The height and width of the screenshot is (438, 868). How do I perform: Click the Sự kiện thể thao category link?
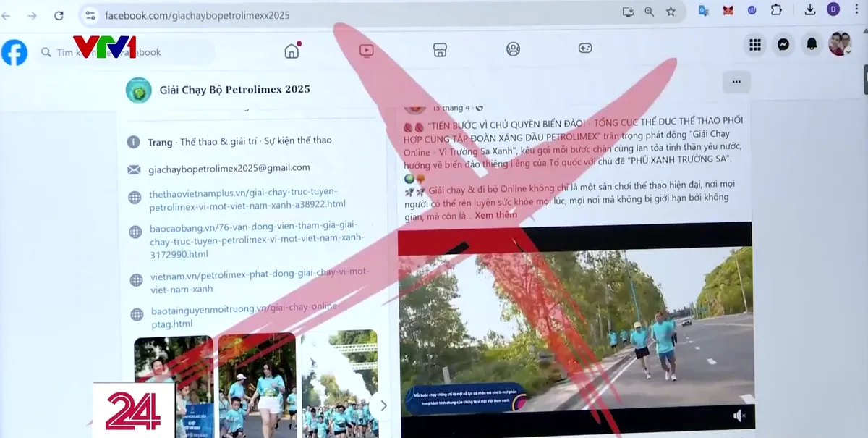297,140
